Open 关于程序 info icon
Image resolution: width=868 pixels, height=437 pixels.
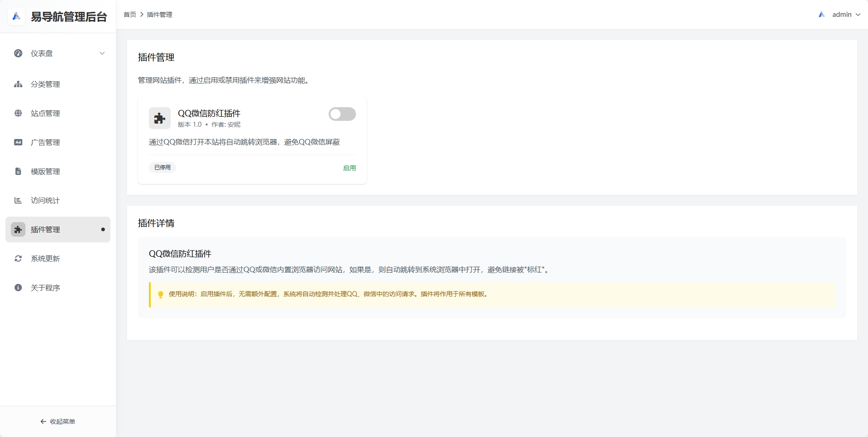point(18,288)
